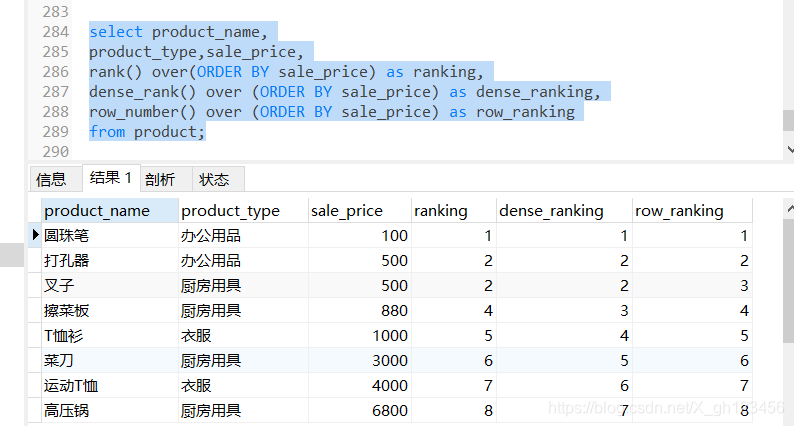Click the ranking cell in the 高压锅 row
Viewport: 794px width, 426px height.
coord(454,410)
